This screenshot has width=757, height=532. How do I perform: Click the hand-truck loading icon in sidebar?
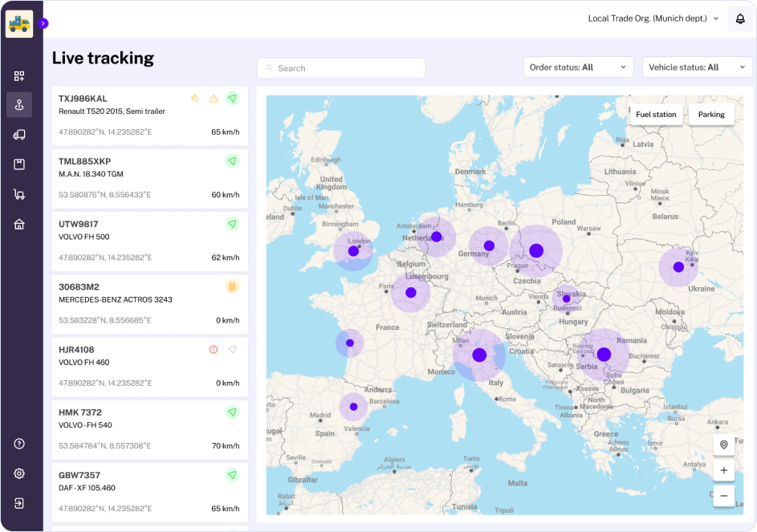coord(19,193)
